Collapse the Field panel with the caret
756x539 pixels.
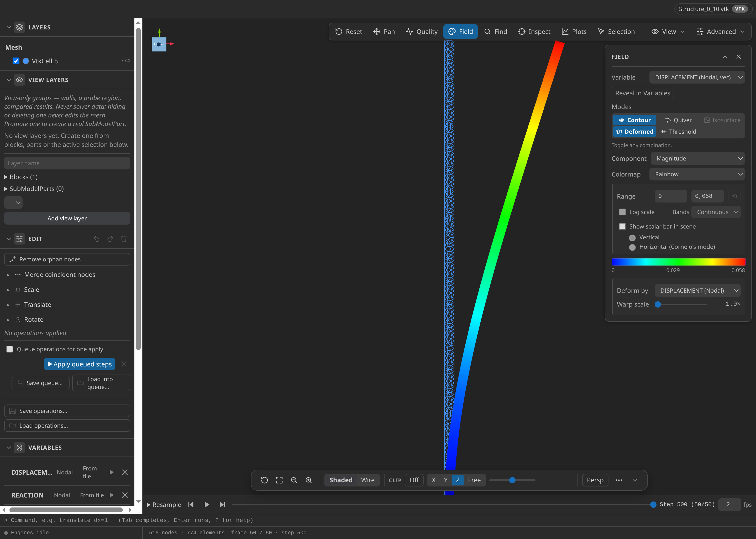tap(725, 57)
